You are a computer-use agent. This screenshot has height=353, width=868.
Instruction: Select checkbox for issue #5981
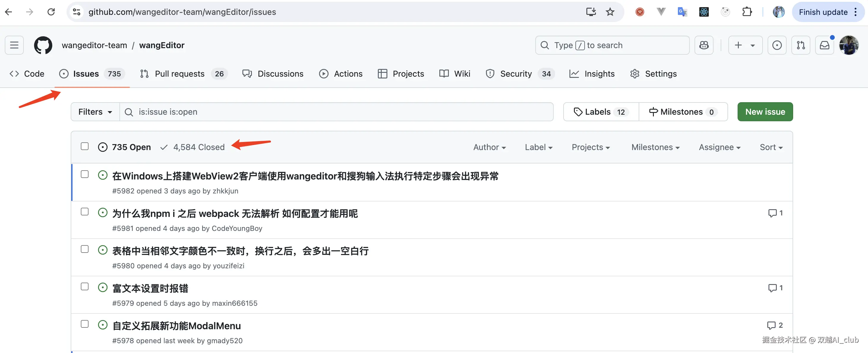pos(85,212)
